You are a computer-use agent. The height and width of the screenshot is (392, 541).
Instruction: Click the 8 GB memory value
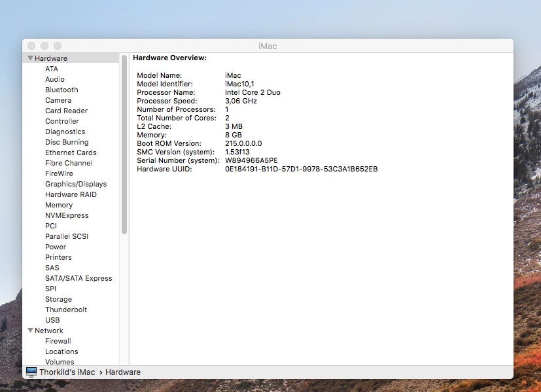[x=234, y=135]
